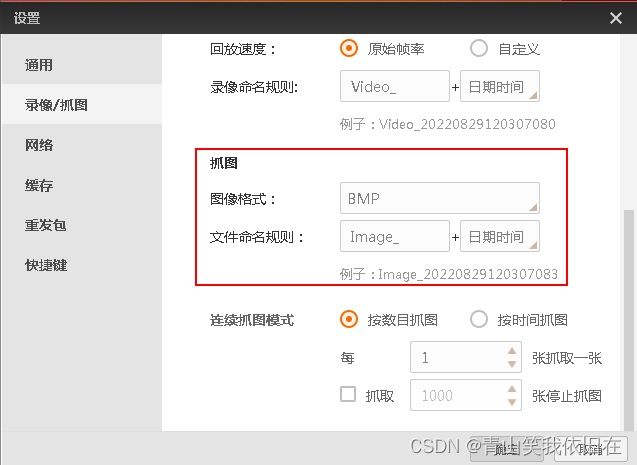This screenshot has height=465, width=637.
Task: Click the 确定 button
Action: coord(507,449)
